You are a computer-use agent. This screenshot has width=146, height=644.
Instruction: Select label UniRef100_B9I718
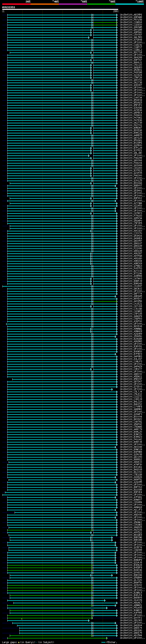point(131,53)
